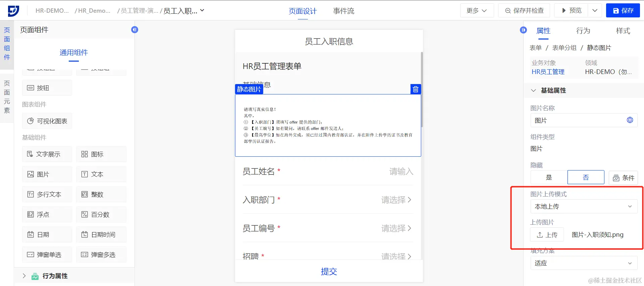The height and width of the screenshot is (286, 644).
Task: Expand the 行为属性 section
Action: (24, 276)
